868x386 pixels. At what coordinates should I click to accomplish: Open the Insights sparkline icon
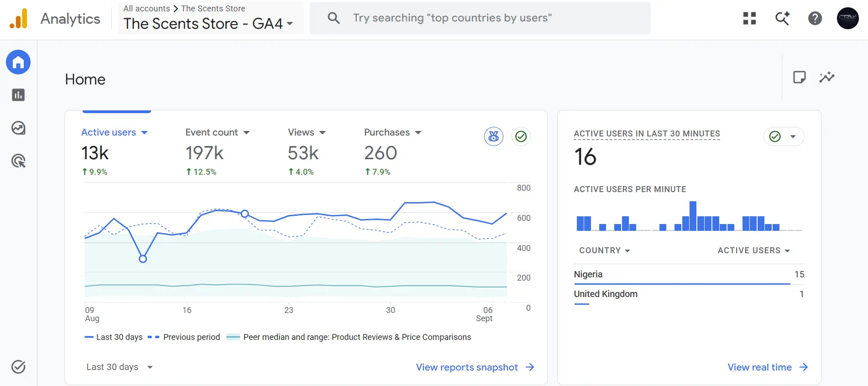coord(826,77)
